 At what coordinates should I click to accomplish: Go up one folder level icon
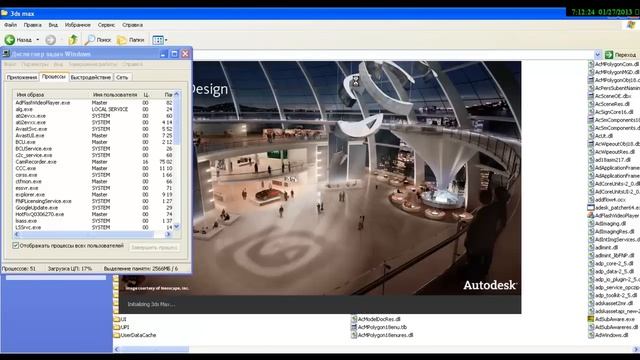pos(73,40)
